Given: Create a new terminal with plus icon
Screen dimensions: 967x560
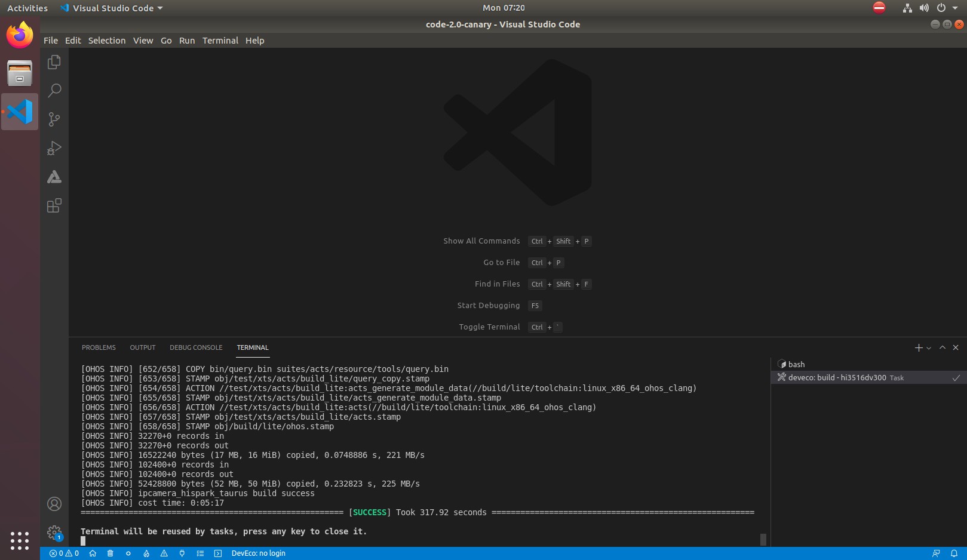Looking at the screenshot, I should (x=919, y=347).
